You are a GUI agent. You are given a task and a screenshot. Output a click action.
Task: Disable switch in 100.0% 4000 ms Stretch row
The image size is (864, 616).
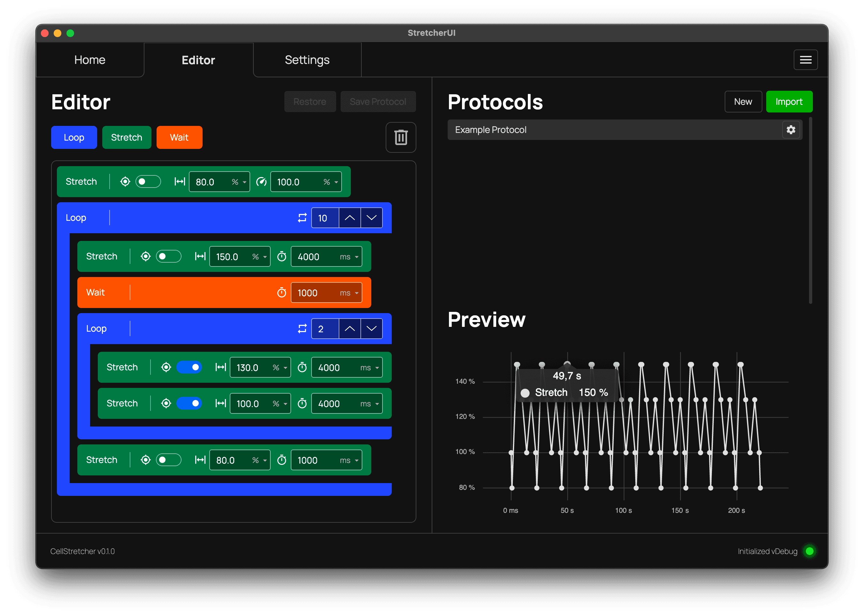click(x=189, y=403)
